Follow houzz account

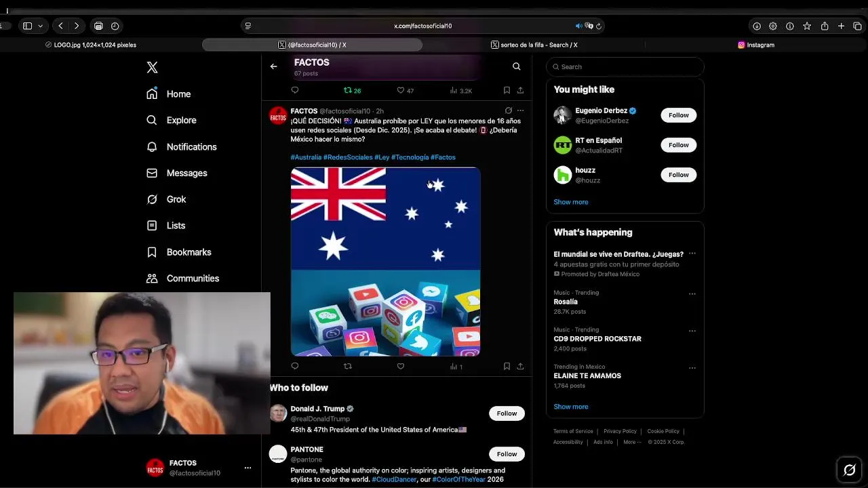[x=678, y=175]
